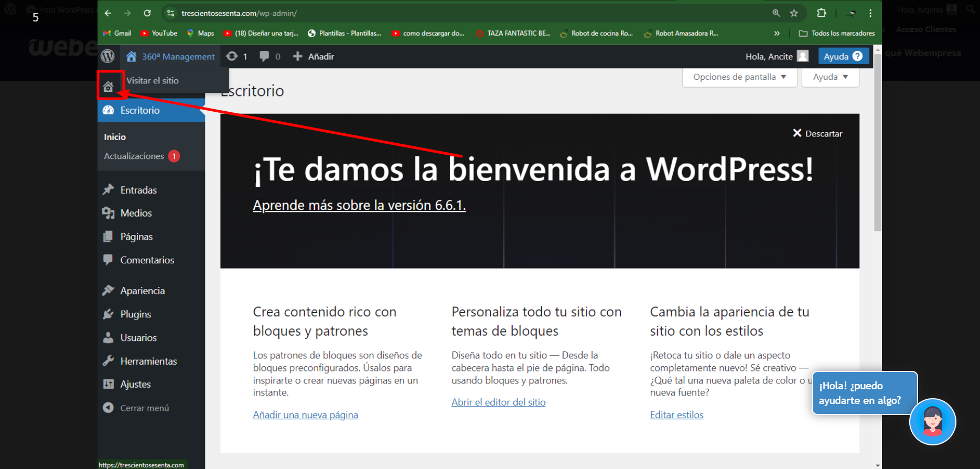The image size is (980, 469).
Task: Open the browser extensions puzzle icon
Action: [x=822, y=13]
